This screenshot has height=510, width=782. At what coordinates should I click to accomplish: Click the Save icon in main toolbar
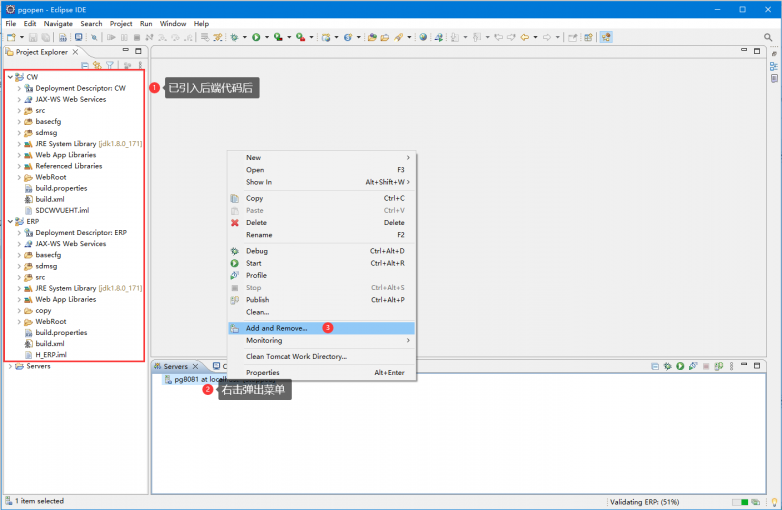tap(32, 37)
